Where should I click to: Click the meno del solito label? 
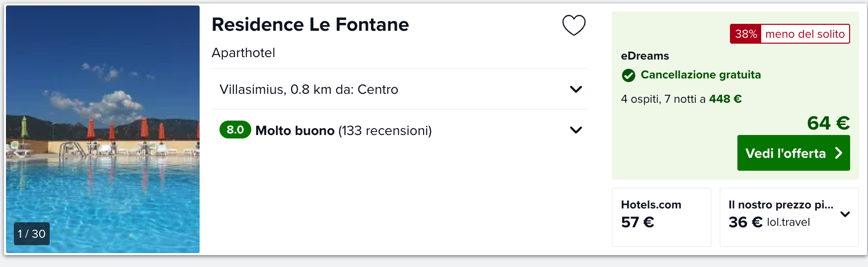(805, 34)
